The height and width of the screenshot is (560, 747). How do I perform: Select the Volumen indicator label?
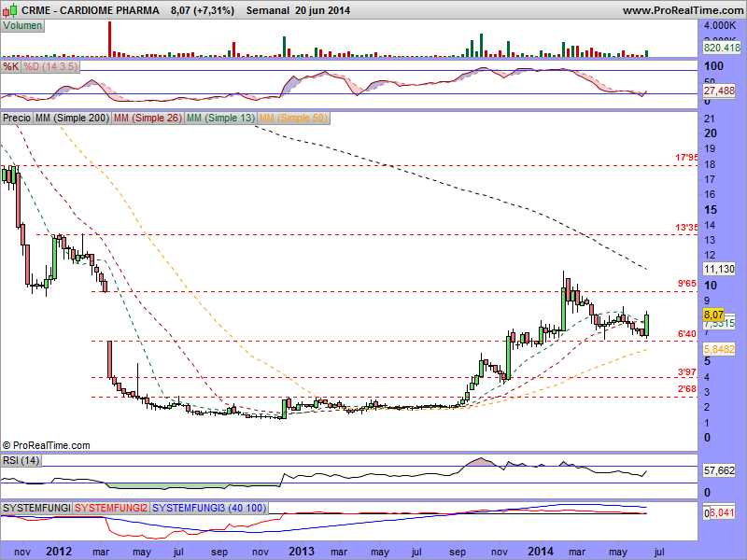coord(22,26)
